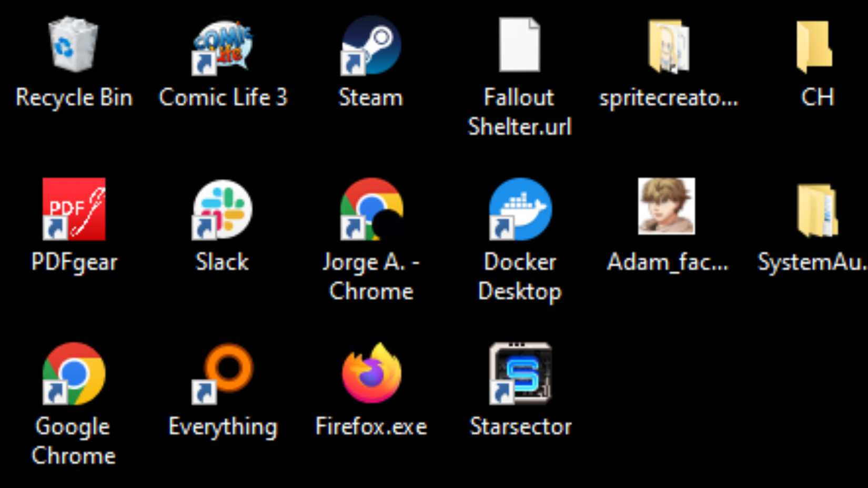The width and height of the screenshot is (868, 488).
Task: Select the Adam_fac... image thumbnail
Action: [667, 206]
